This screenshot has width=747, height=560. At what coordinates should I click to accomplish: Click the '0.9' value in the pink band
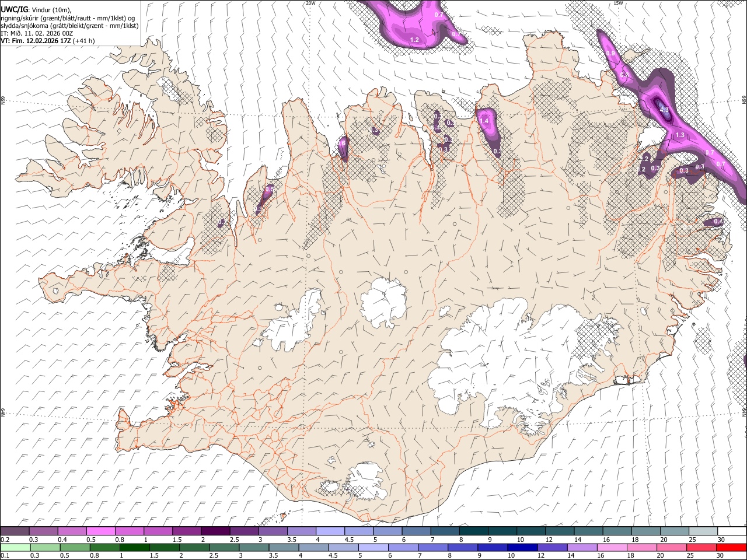click(x=610, y=53)
